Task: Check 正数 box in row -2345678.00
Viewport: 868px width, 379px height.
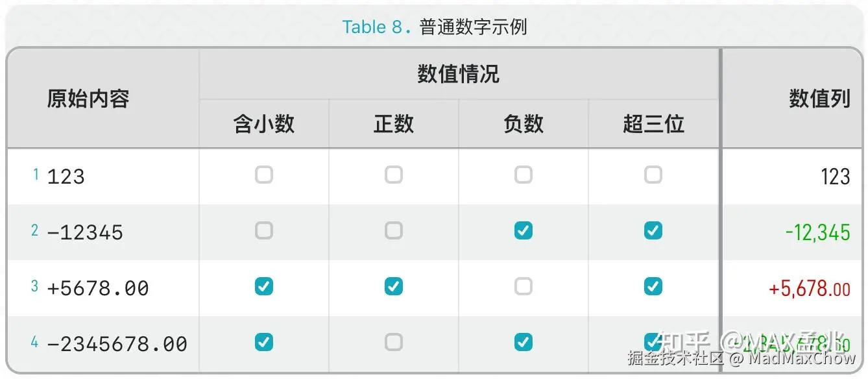Action: (x=393, y=342)
